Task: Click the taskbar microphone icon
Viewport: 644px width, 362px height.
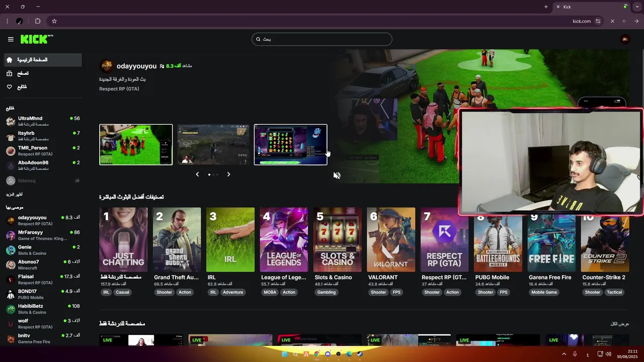Action: coord(575,354)
